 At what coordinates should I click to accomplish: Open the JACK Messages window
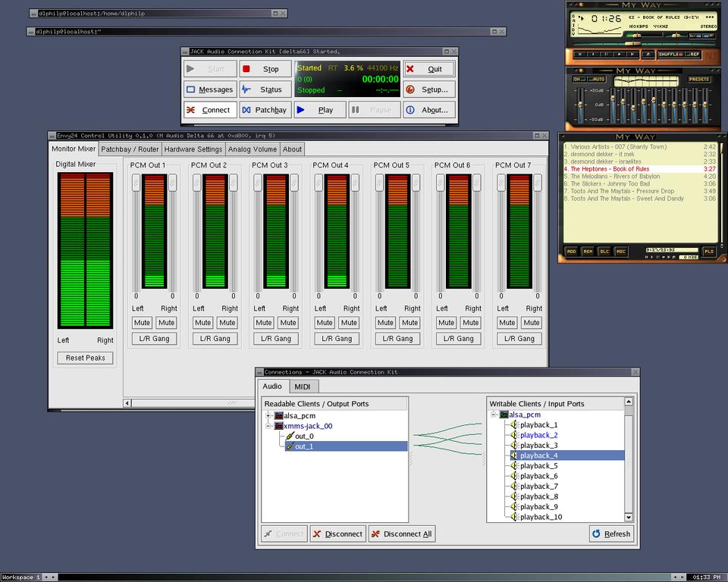pyautogui.click(x=210, y=89)
